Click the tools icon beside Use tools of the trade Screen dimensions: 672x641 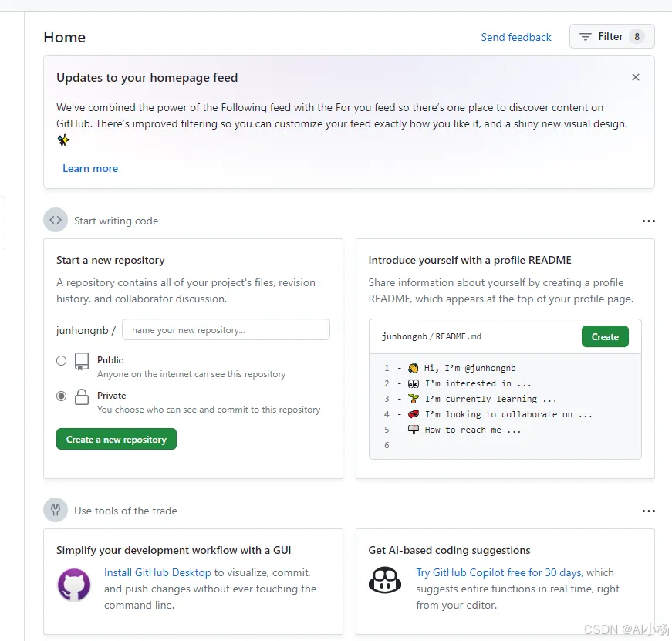(x=56, y=510)
